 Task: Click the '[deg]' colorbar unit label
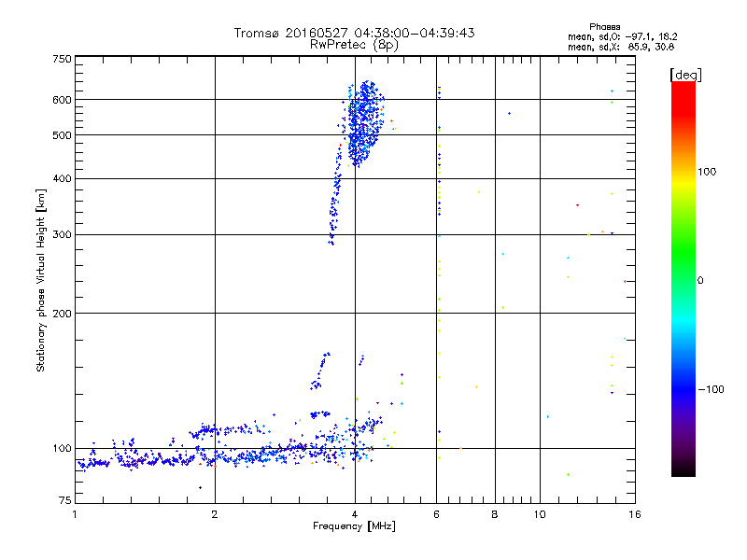tap(685, 75)
